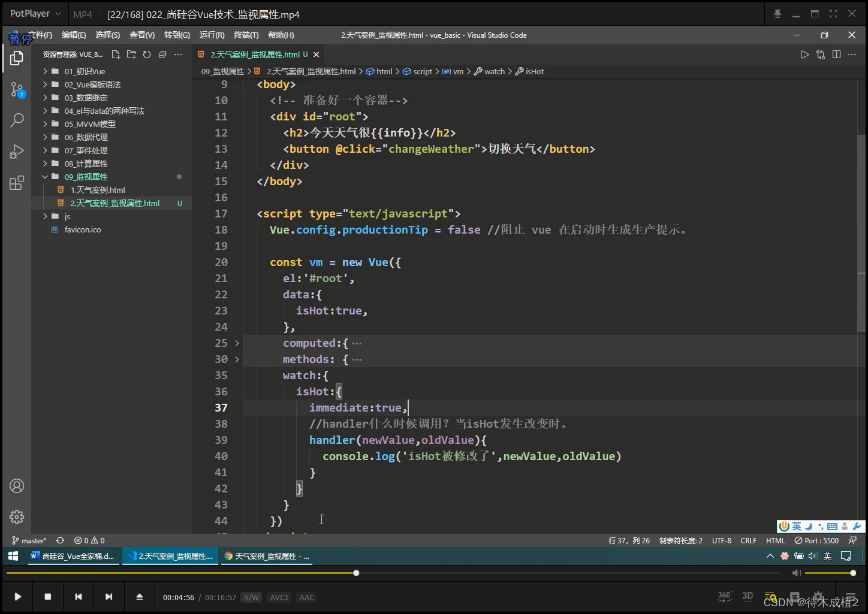Open the Source Control view

coord(17,90)
